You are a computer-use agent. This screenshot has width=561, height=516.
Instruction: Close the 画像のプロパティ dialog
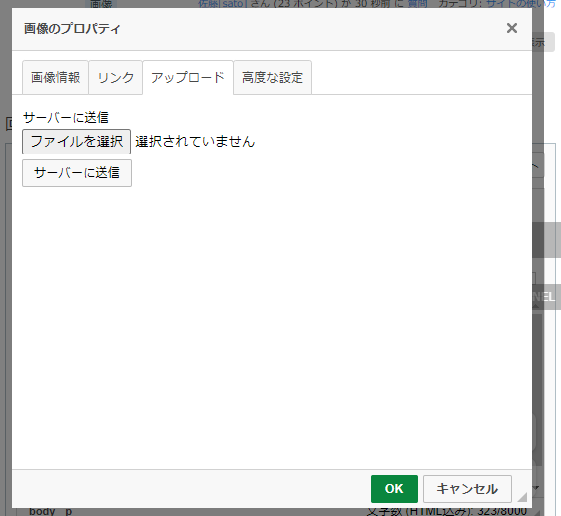(512, 28)
